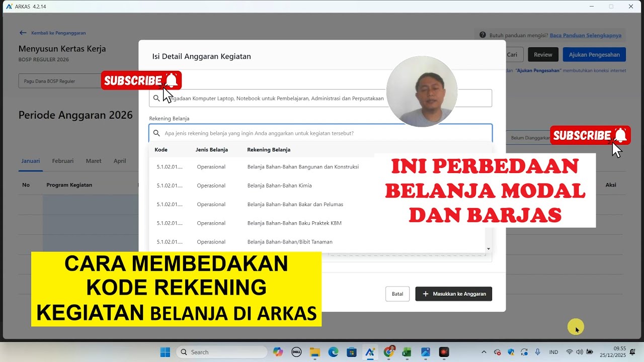Click the Batal button
This screenshot has width=644, height=362.
[x=397, y=294]
